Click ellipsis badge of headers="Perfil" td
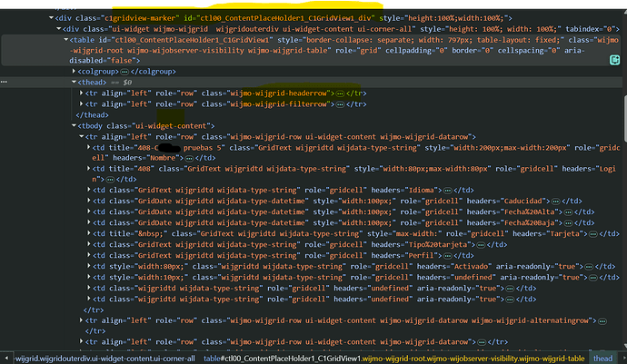Screen dimensions: 627x364 point(448,256)
